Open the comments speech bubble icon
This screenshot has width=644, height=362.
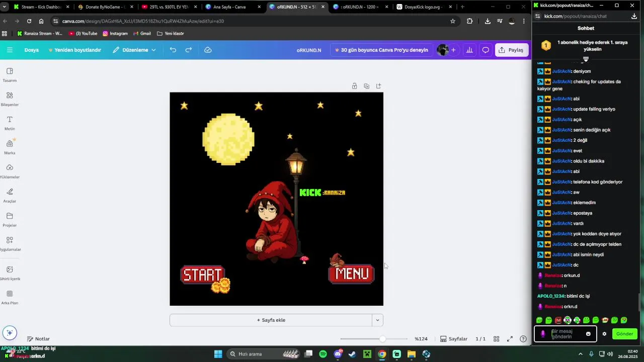tap(486, 50)
